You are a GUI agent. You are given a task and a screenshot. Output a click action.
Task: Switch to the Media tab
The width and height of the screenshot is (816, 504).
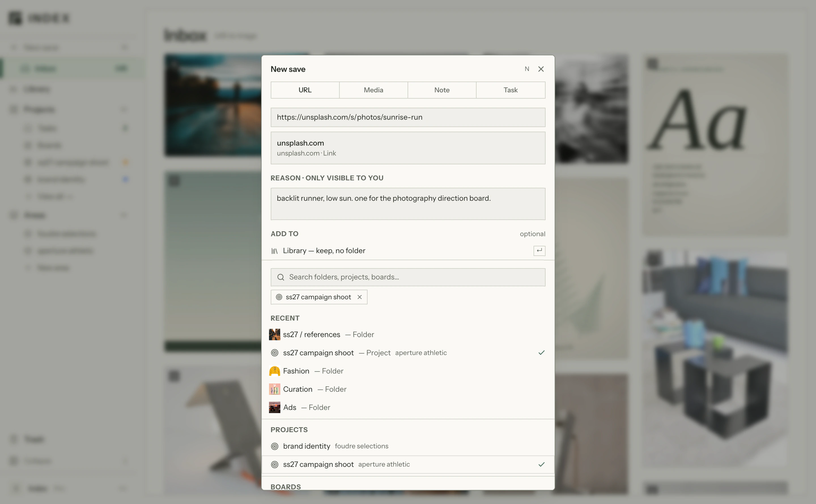[373, 90]
